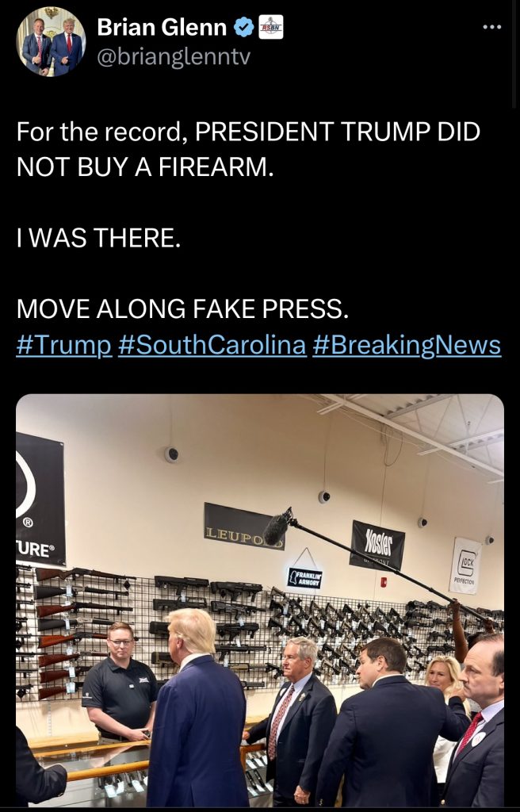Open the #Trump hashtag

pyautogui.click(x=64, y=346)
